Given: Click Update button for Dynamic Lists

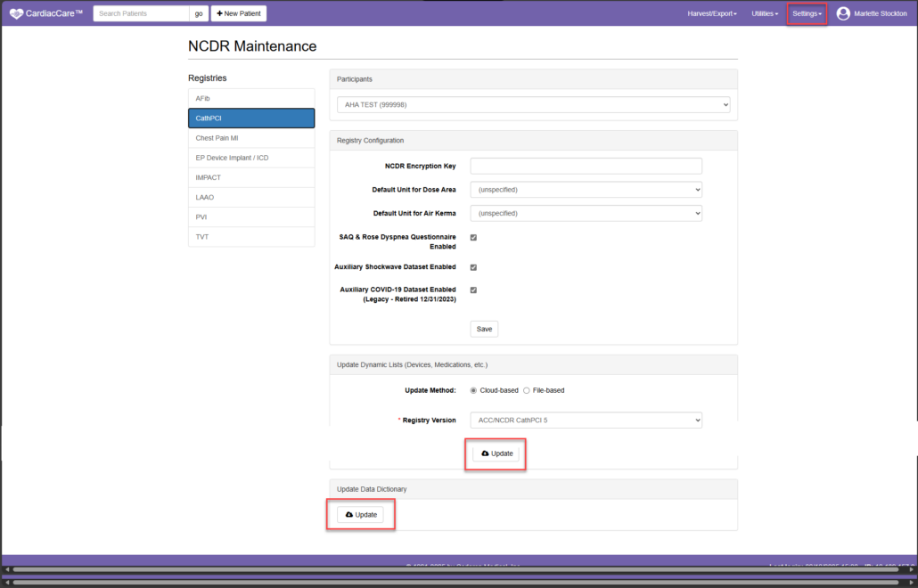Looking at the screenshot, I should click(496, 453).
